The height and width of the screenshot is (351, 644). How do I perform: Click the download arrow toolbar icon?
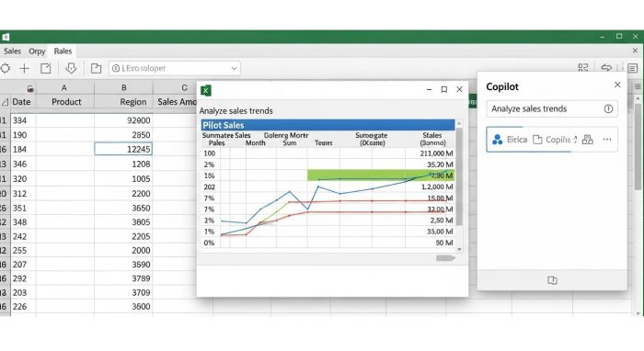click(x=71, y=68)
